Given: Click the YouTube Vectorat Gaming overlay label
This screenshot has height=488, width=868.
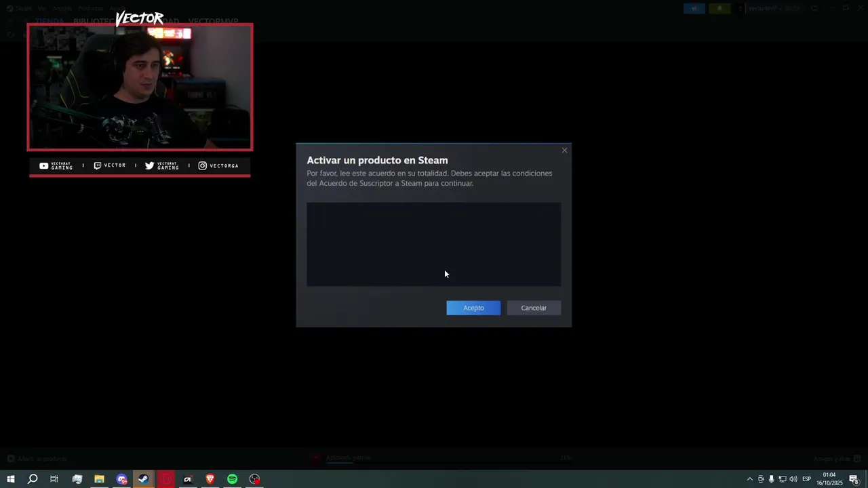Looking at the screenshot, I should (56, 165).
